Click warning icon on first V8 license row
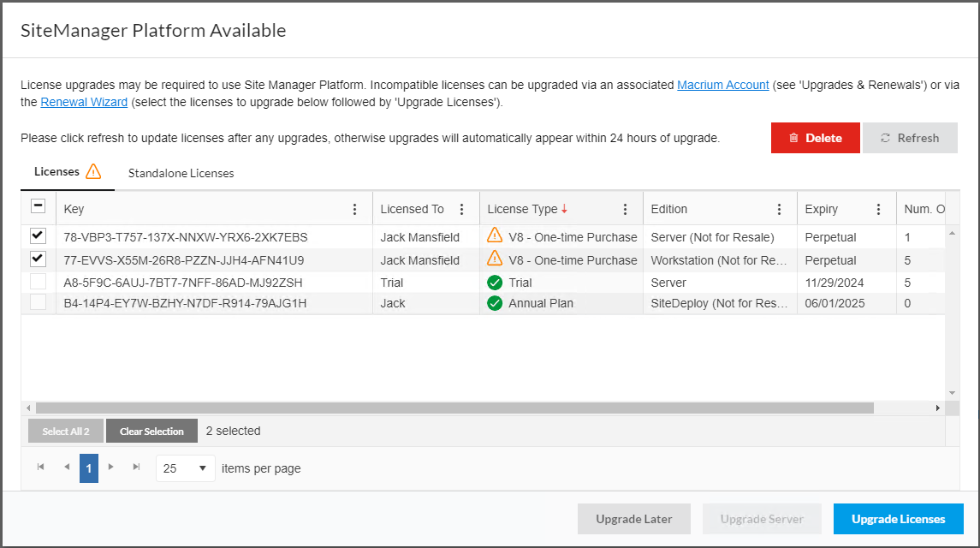 tap(493, 236)
